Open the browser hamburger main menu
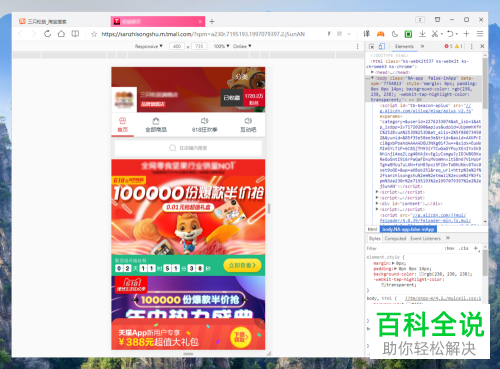 [480, 34]
